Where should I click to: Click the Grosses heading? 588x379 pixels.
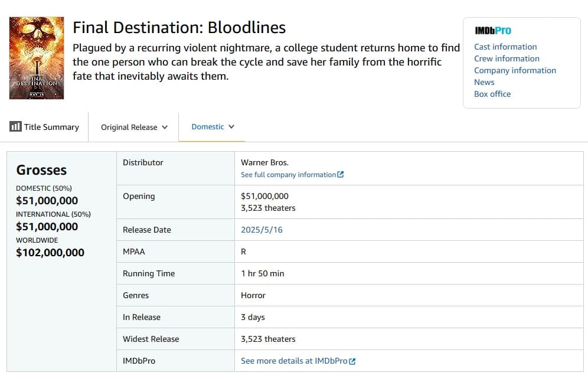click(42, 170)
